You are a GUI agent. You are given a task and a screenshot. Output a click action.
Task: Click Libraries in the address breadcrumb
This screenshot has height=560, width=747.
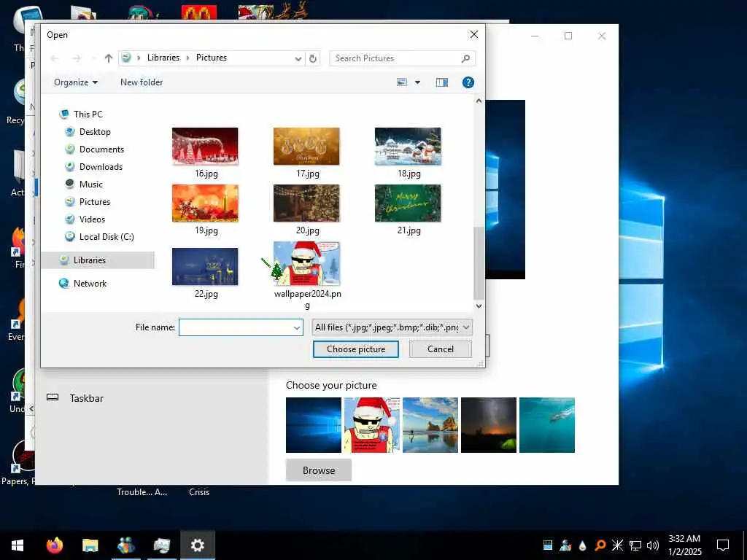tap(163, 58)
